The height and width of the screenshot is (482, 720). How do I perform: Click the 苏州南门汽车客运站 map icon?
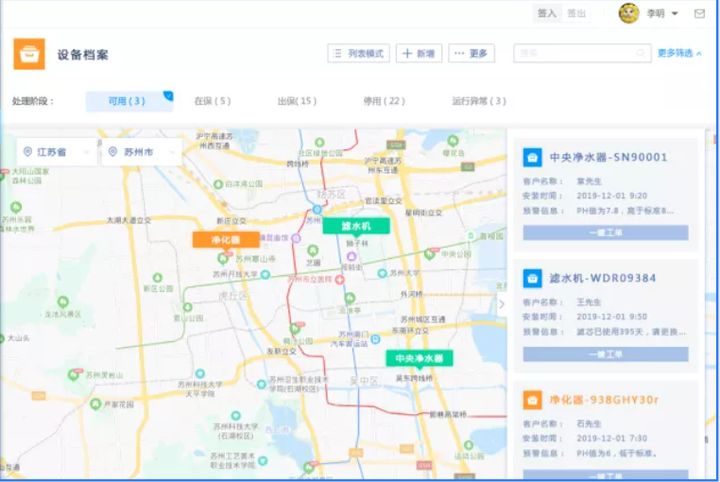[375, 339]
